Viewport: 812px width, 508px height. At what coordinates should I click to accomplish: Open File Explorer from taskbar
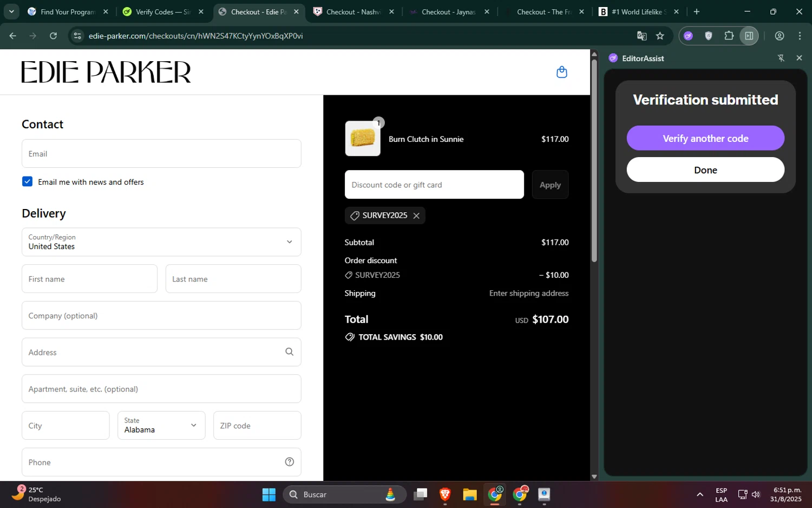click(469, 494)
